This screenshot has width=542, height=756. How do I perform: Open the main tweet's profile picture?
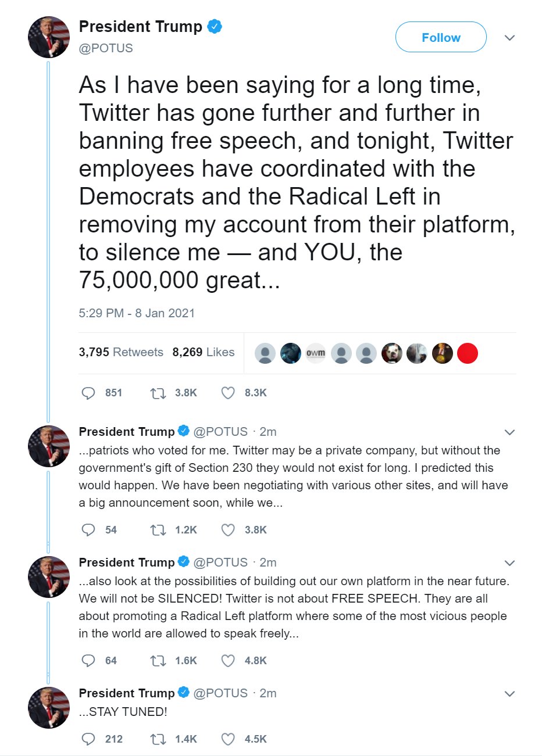point(49,37)
